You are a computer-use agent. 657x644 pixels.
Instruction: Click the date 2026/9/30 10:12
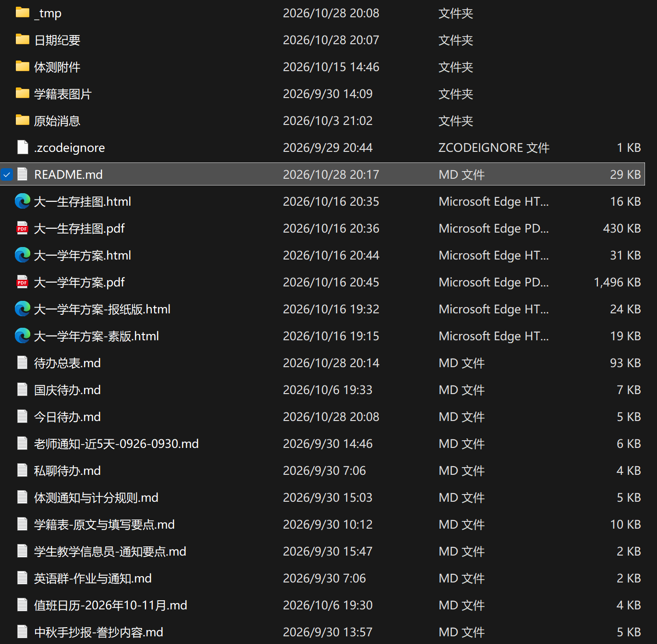point(328,524)
